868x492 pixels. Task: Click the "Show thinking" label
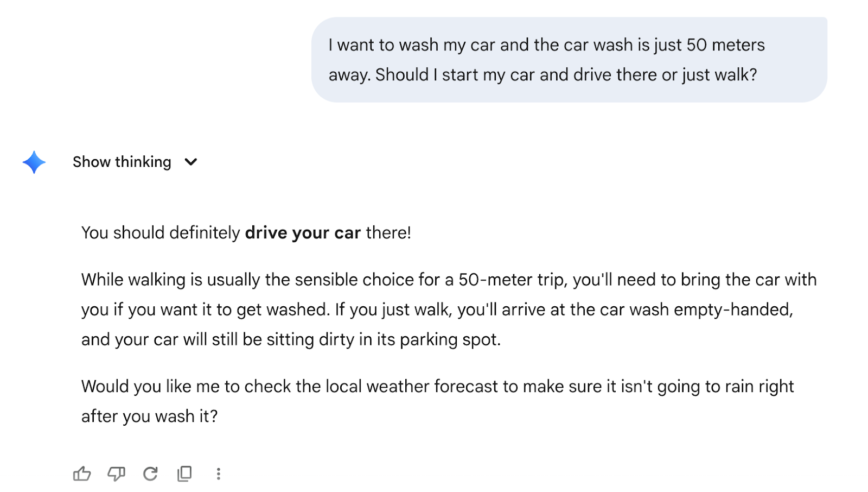point(122,162)
